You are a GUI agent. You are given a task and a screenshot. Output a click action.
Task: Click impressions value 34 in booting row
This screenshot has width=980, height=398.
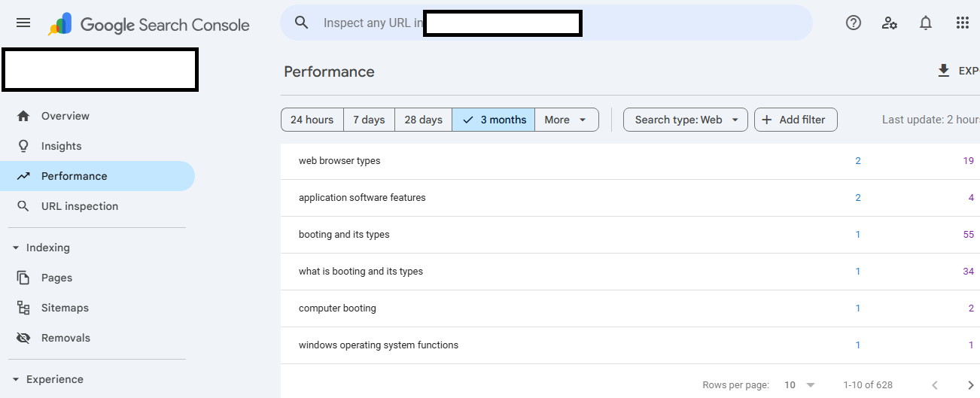pyautogui.click(x=969, y=272)
